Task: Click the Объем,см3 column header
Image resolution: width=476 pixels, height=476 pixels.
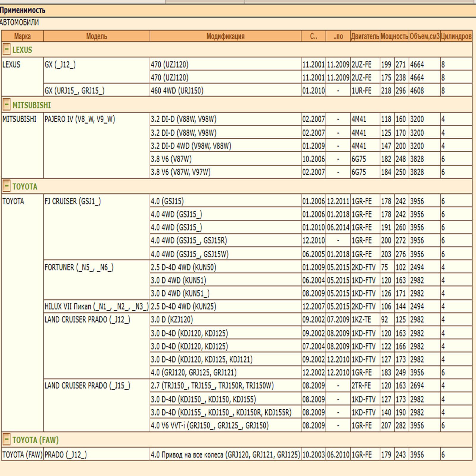Action: (x=425, y=36)
